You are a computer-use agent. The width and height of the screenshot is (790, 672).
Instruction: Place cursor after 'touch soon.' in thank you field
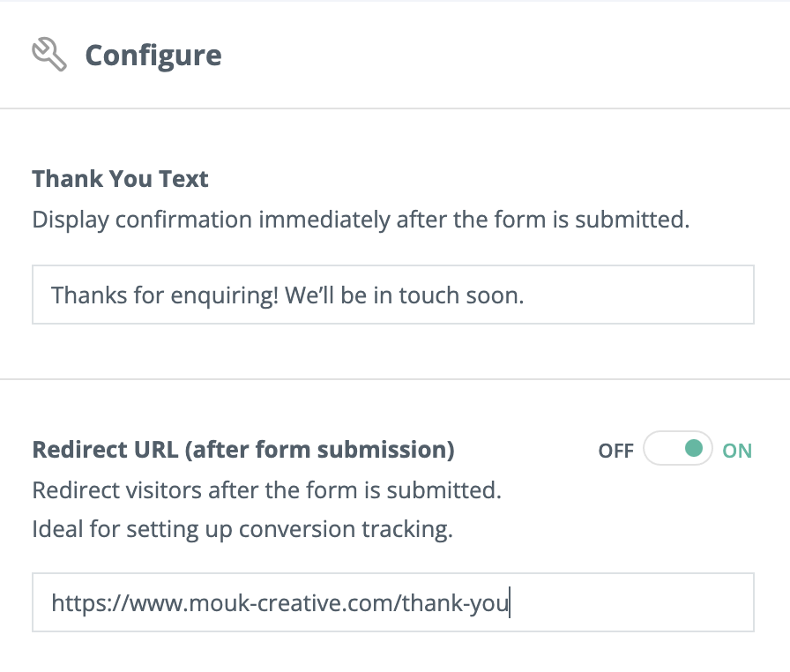525,295
